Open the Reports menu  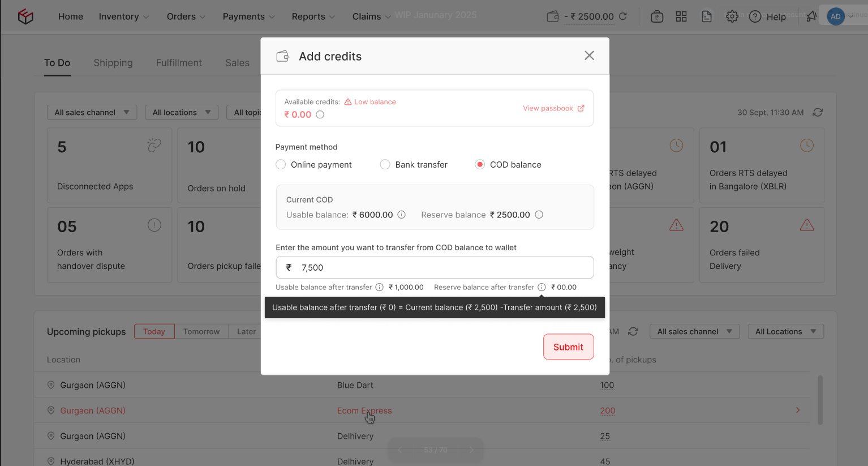pyautogui.click(x=313, y=16)
